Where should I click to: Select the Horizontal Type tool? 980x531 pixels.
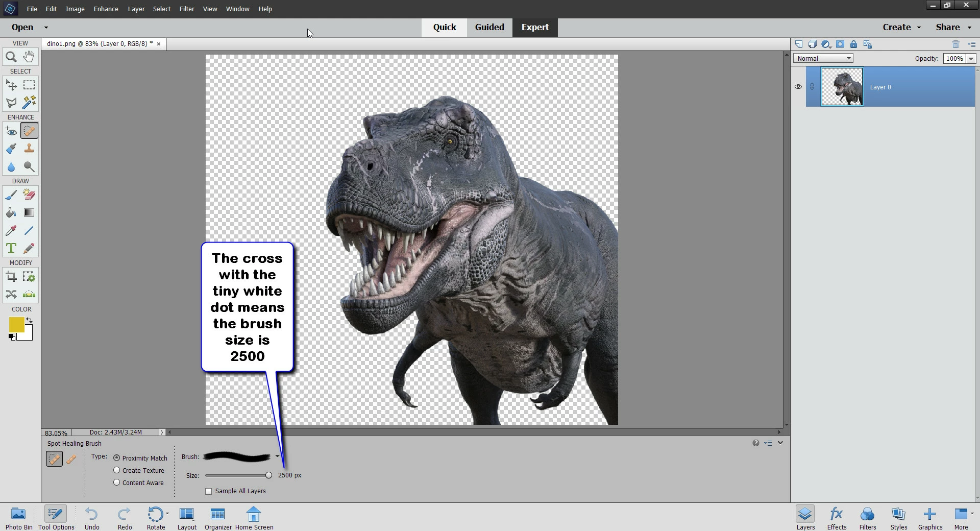tap(11, 249)
